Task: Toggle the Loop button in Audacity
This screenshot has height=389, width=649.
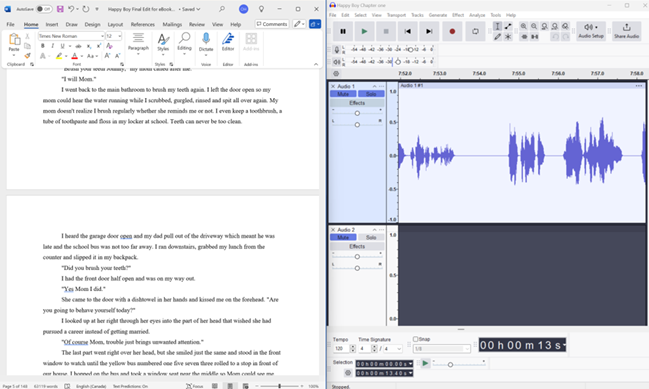Action: [475, 31]
